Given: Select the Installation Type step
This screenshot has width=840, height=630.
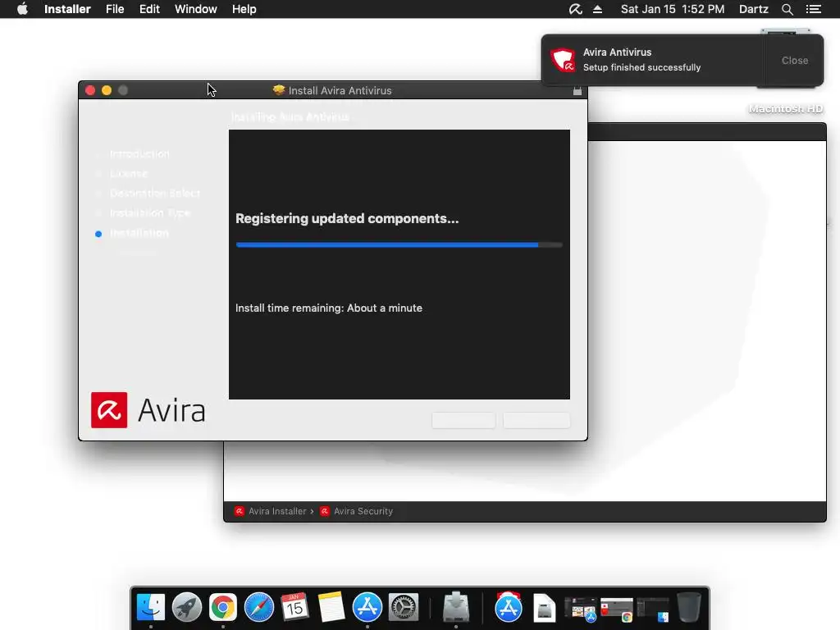Looking at the screenshot, I should point(150,213).
